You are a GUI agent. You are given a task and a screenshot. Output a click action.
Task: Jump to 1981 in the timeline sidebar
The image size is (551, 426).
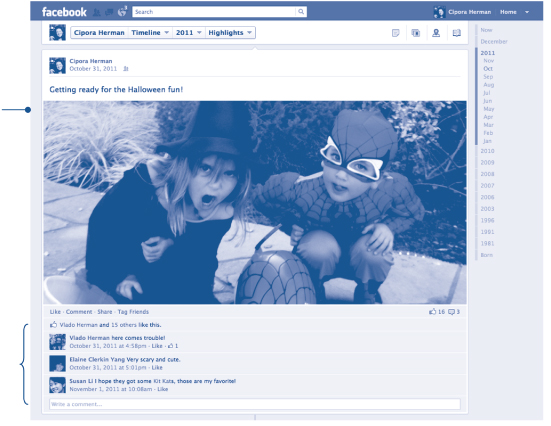(x=487, y=244)
